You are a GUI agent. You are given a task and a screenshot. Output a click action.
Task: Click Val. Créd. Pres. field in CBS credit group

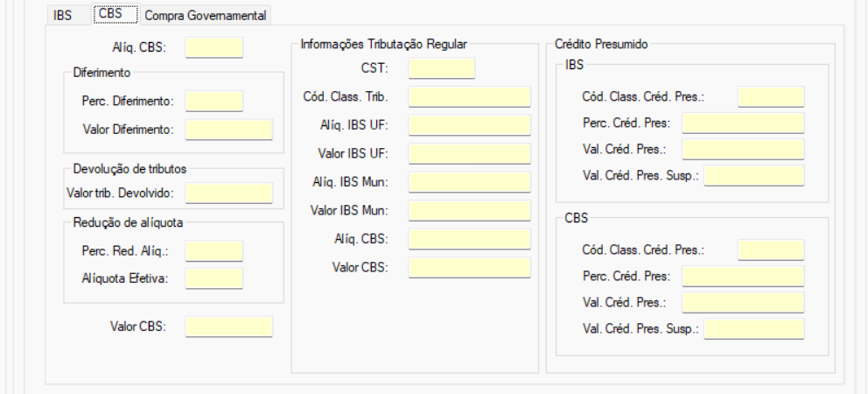coord(743,302)
